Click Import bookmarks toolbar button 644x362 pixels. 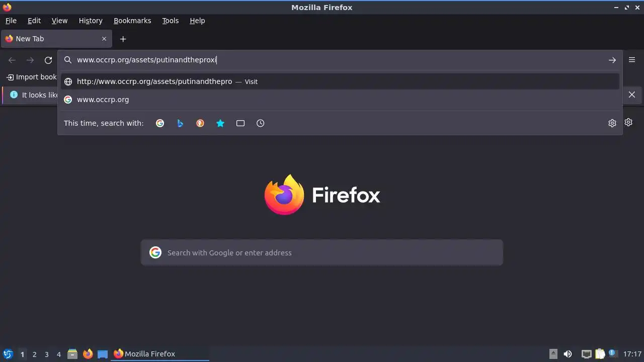click(x=31, y=77)
